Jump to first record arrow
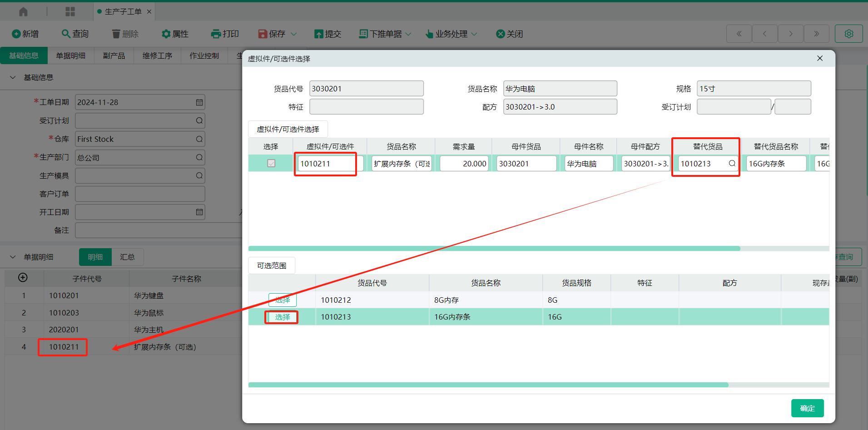 point(739,34)
